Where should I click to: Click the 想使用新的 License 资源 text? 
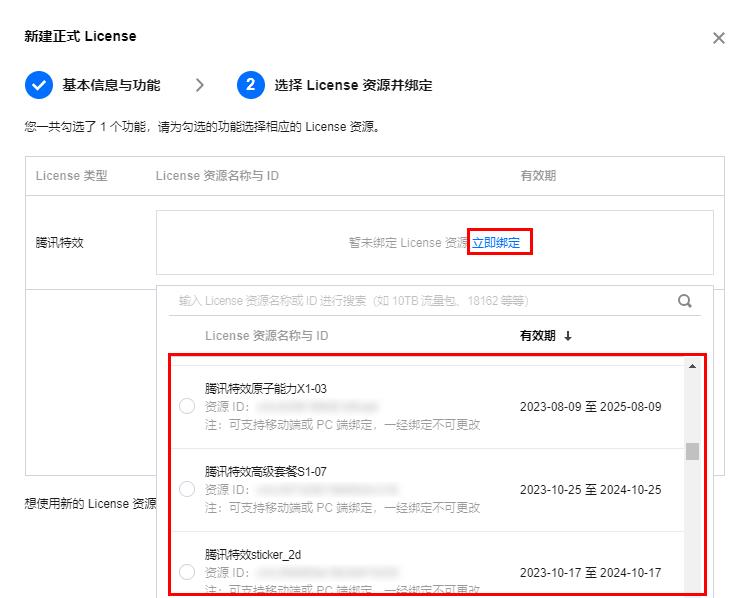pyautogui.click(x=90, y=503)
